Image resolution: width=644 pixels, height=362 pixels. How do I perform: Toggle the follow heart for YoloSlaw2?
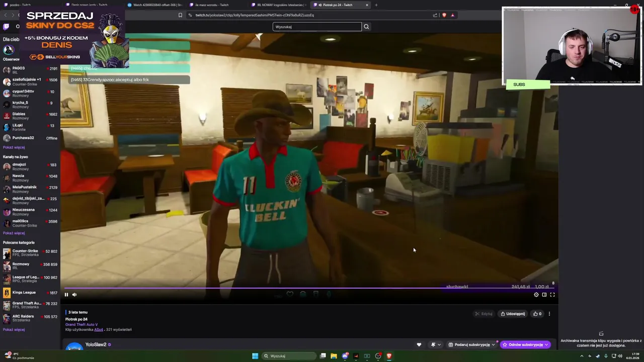tap(419, 345)
